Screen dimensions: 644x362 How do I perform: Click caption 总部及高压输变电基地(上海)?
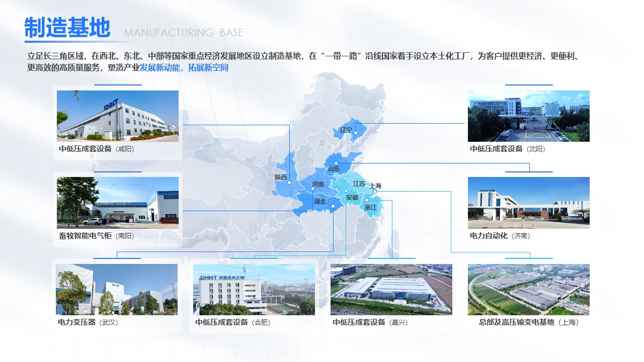[529, 322]
